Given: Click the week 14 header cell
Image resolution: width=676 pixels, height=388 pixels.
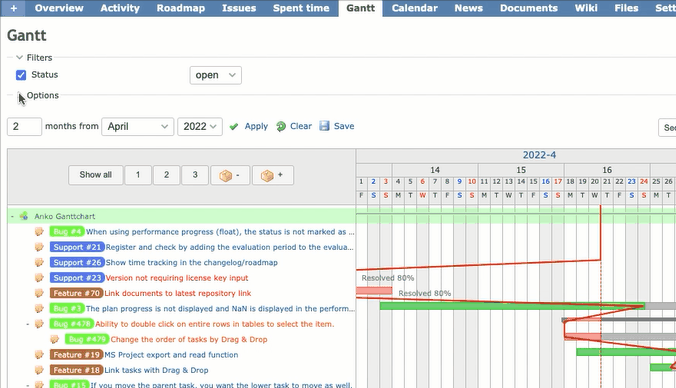Looking at the screenshot, I should (x=435, y=170).
